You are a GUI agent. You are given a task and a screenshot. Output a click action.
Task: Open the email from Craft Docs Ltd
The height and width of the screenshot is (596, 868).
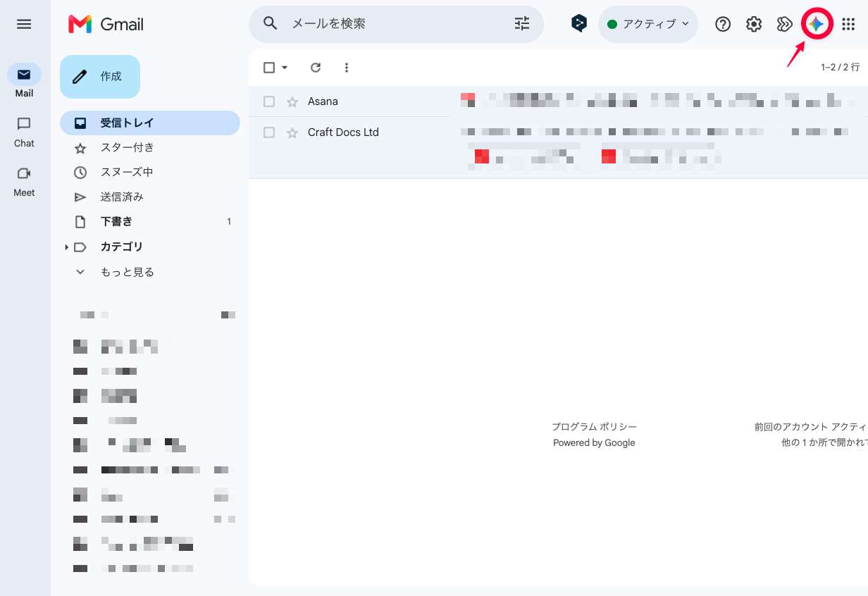558,147
